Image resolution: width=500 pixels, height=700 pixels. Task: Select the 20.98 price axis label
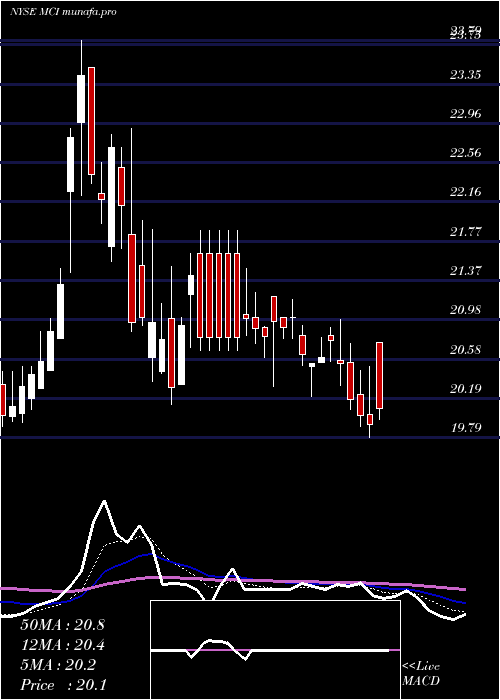pyautogui.click(x=466, y=310)
